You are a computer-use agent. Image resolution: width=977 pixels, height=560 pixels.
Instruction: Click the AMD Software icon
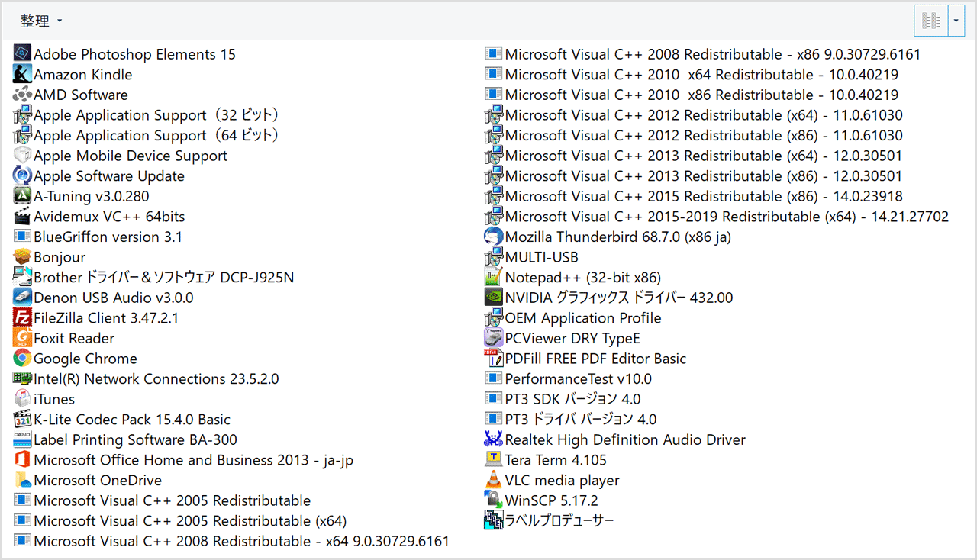coord(22,95)
